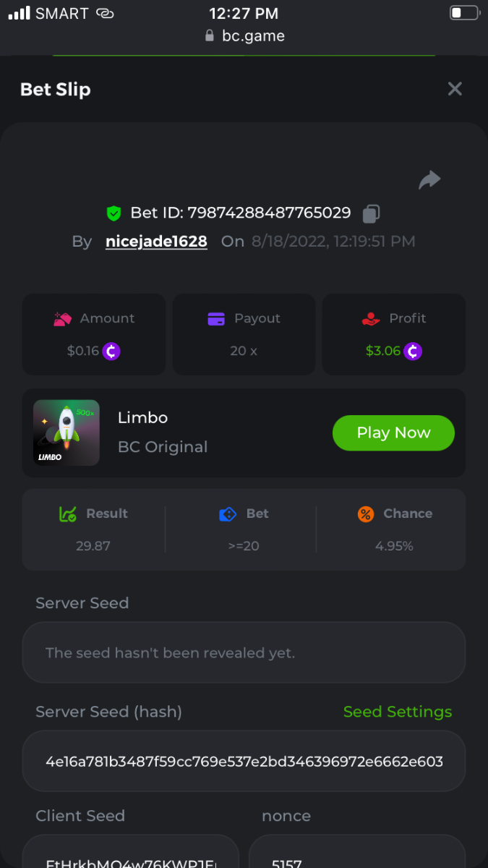Screen dimensions: 488x868
Task: Click the Limbo rocket game thumbnail
Action: pos(67,433)
